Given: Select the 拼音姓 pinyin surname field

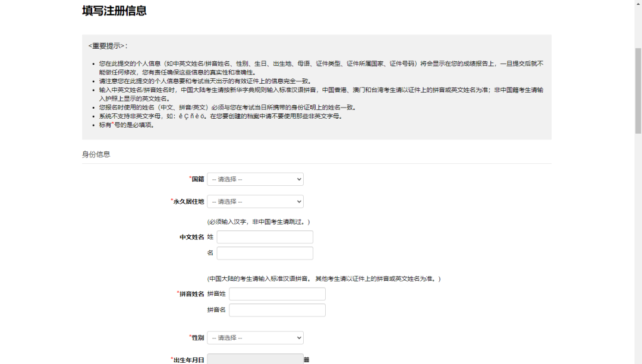Looking at the screenshot, I should (276, 293).
